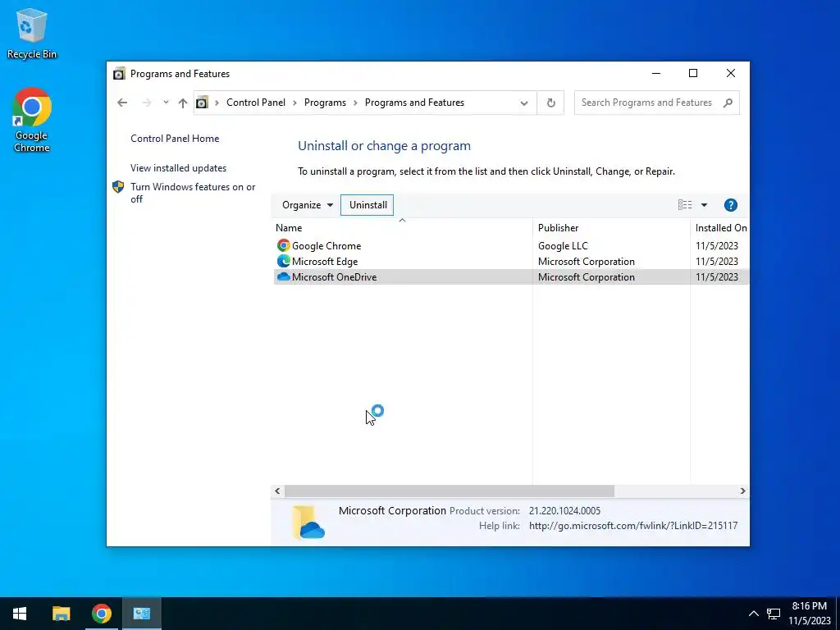Open View installed updates link

[178, 167]
